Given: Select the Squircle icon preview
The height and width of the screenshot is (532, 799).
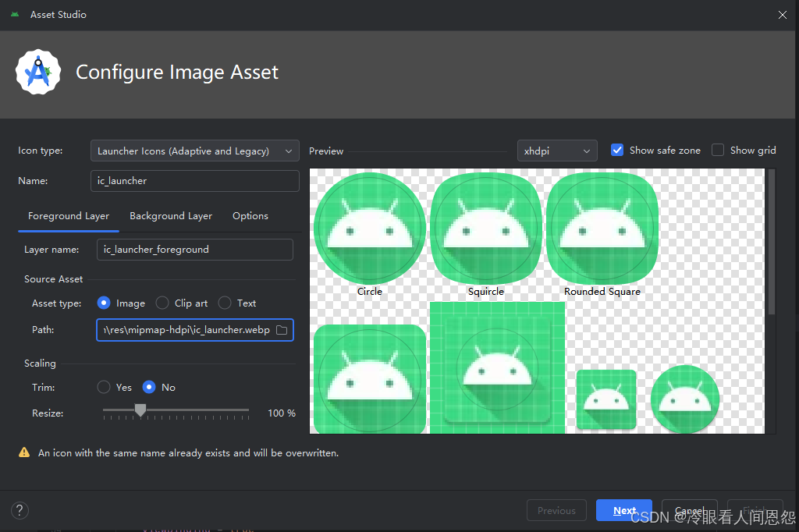Looking at the screenshot, I should pyautogui.click(x=486, y=229).
